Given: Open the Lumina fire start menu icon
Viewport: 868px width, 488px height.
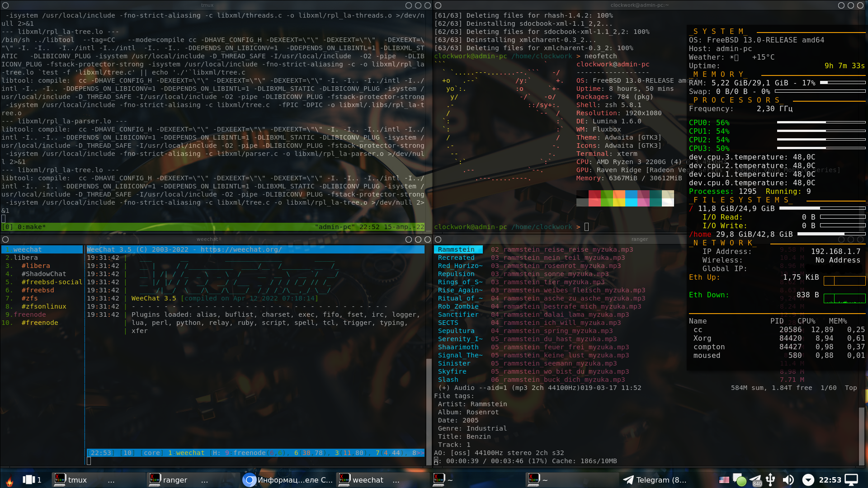Looking at the screenshot, I should pyautogui.click(x=9, y=480).
